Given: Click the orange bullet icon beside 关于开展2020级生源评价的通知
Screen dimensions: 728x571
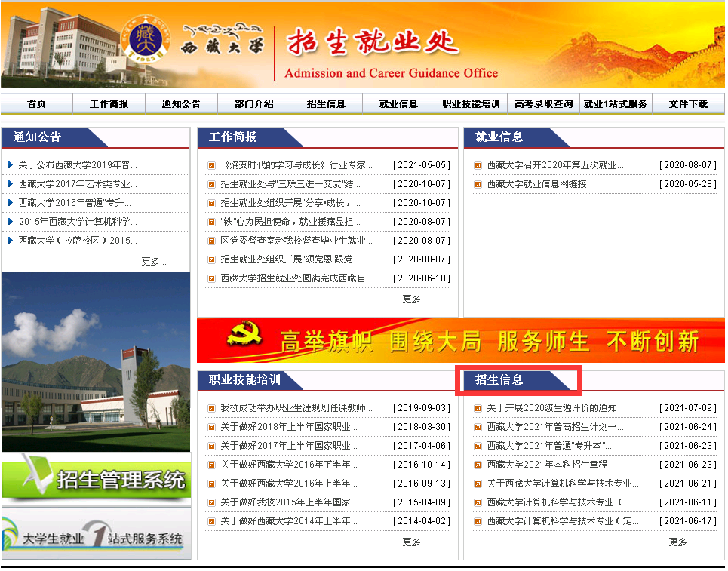Looking at the screenshot, I should pos(478,409).
